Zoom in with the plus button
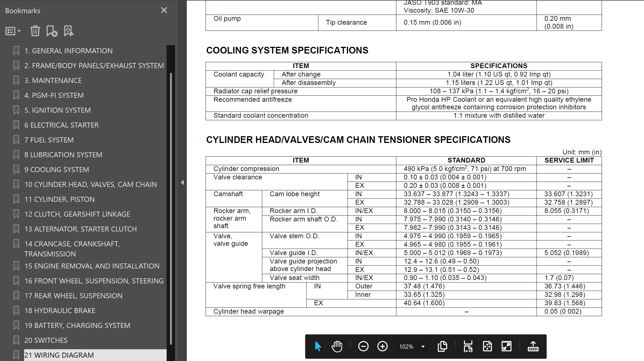This screenshot has height=361, width=644. (x=383, y=346)
